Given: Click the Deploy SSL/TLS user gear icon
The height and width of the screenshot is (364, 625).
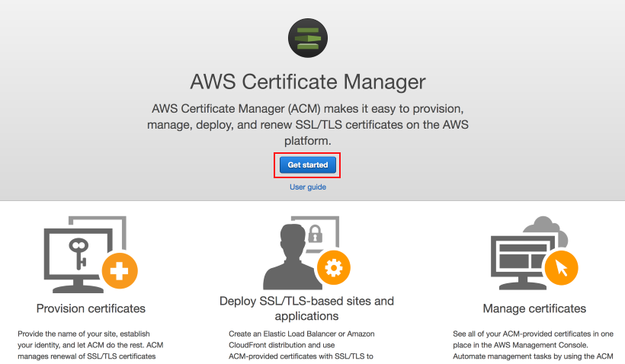Looking at the screenshot, I should pyautogui.click(x=306, y=253).
